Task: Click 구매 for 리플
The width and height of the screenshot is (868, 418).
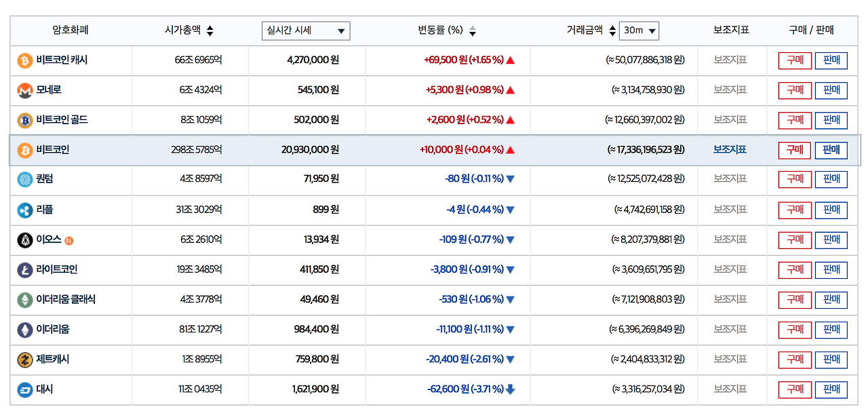Action: [795, 210]
